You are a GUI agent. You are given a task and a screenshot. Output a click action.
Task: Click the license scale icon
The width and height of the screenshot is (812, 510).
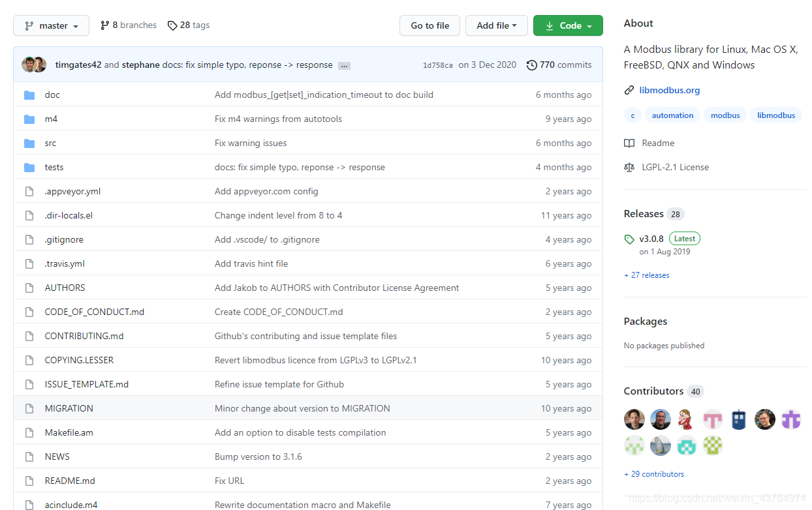pos(629,167)
